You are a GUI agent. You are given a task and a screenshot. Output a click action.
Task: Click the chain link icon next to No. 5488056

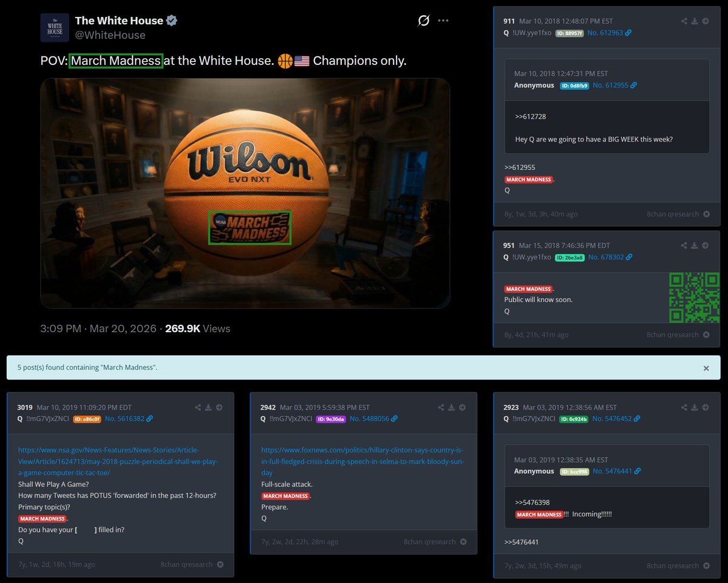coord(394,418)
